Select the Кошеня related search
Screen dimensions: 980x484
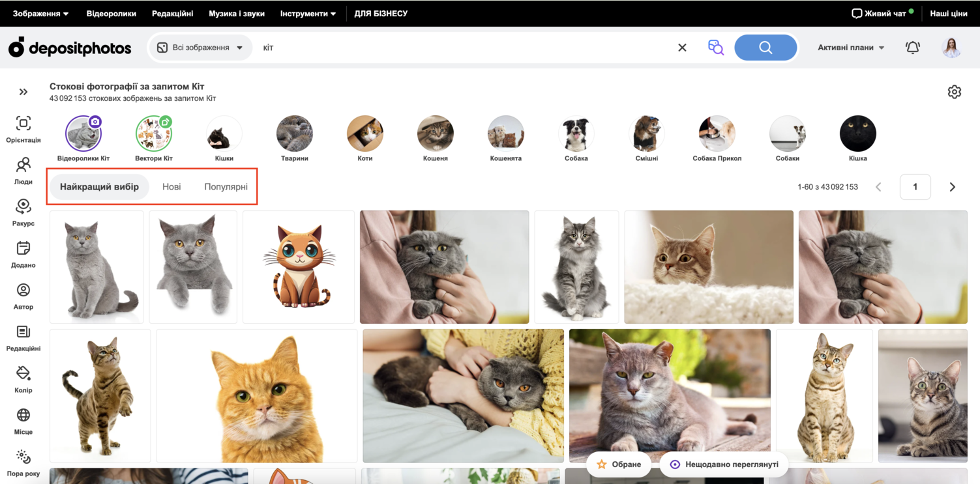[x=436, y=138]
